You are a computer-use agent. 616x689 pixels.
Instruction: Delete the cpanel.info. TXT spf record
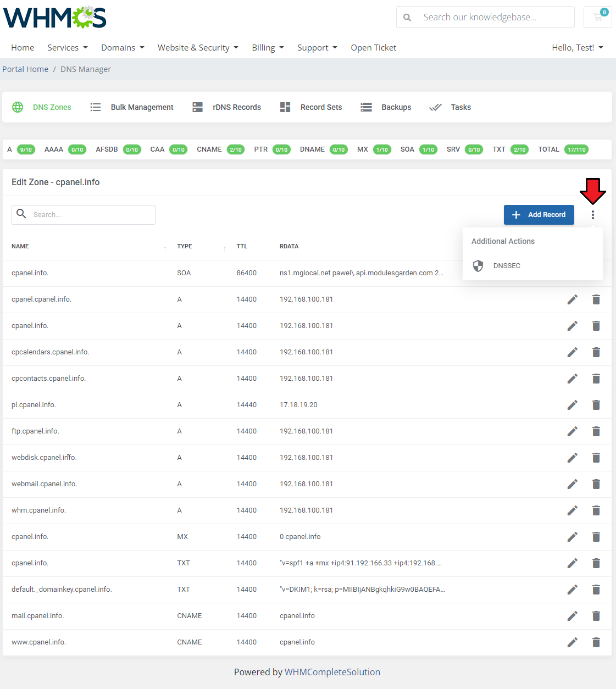[x=596, y=563]
